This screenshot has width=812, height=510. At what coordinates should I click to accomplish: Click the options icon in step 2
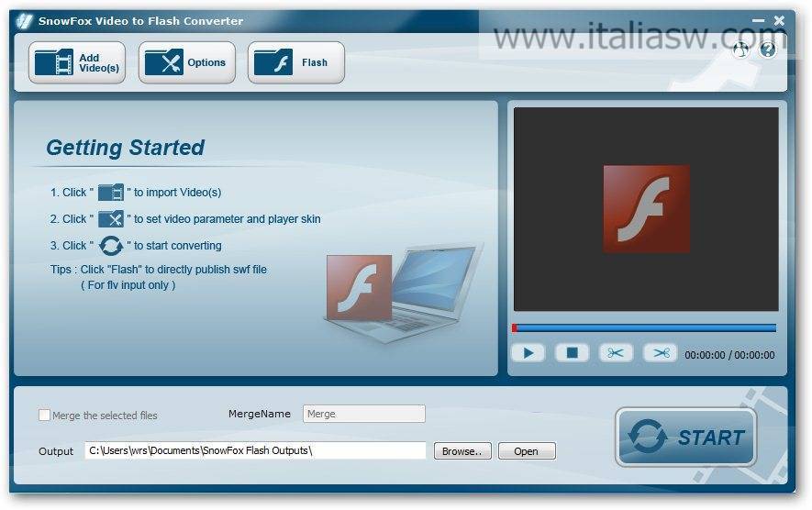point(111,219)
